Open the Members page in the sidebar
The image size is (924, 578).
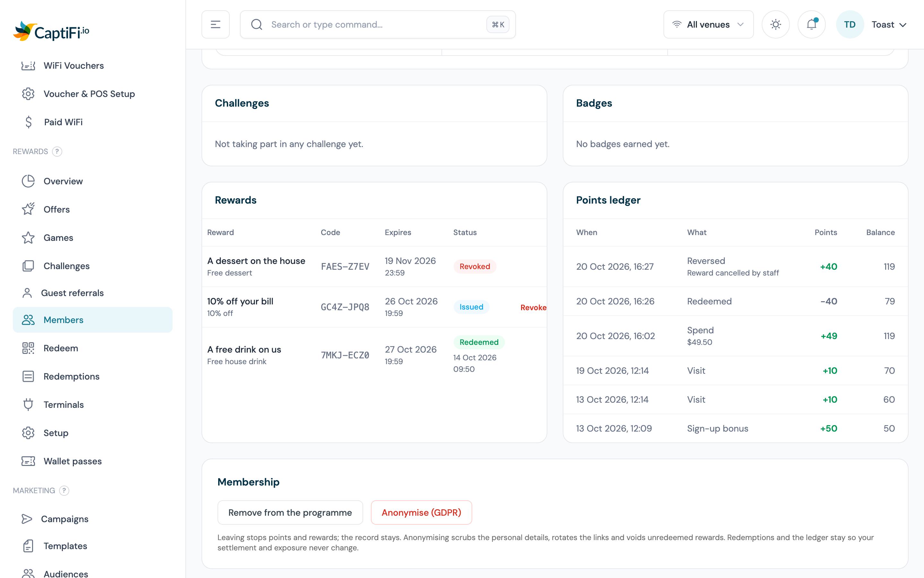(x=93, y=320)
